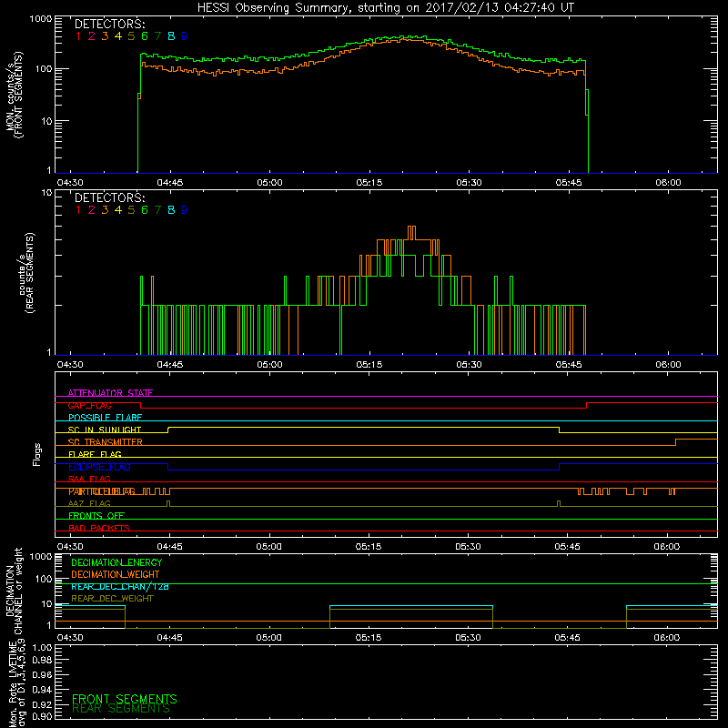Image resolution: width=728 pixels, height=728 pixels.
Task: Click the FRONT SEGMENTS livetime legend text
Action: tap(125, 699)
